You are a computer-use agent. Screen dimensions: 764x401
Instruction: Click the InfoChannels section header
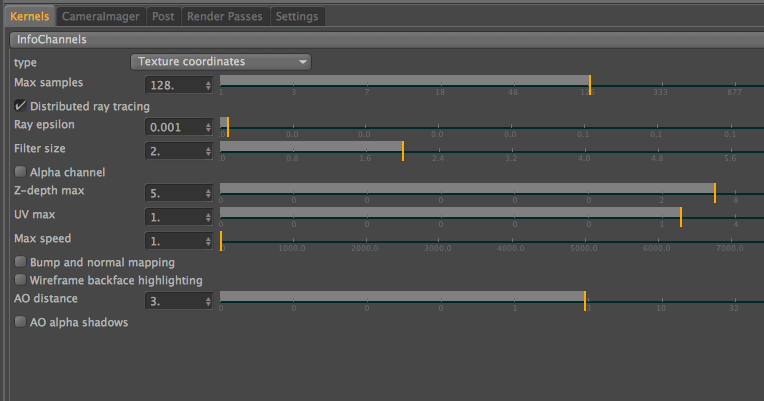click(x=52, y=40)
